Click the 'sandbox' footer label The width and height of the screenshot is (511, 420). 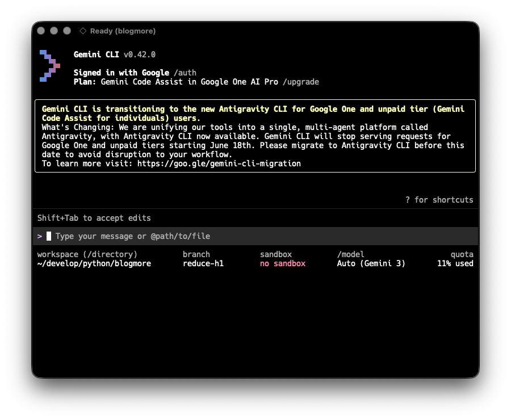[x=276, y=254]
